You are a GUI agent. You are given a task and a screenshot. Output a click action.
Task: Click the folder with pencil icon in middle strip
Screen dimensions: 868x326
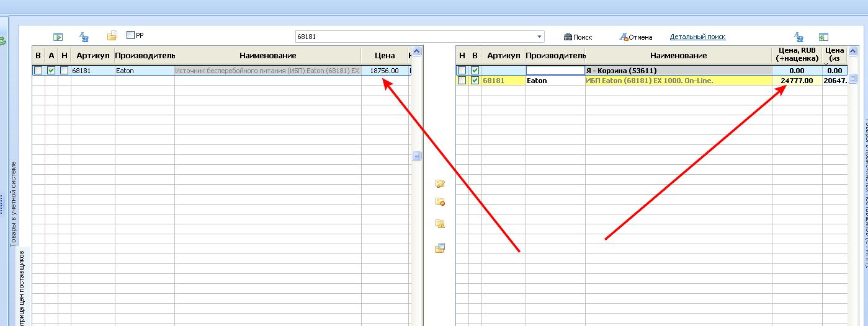click(x=440, y=183)
